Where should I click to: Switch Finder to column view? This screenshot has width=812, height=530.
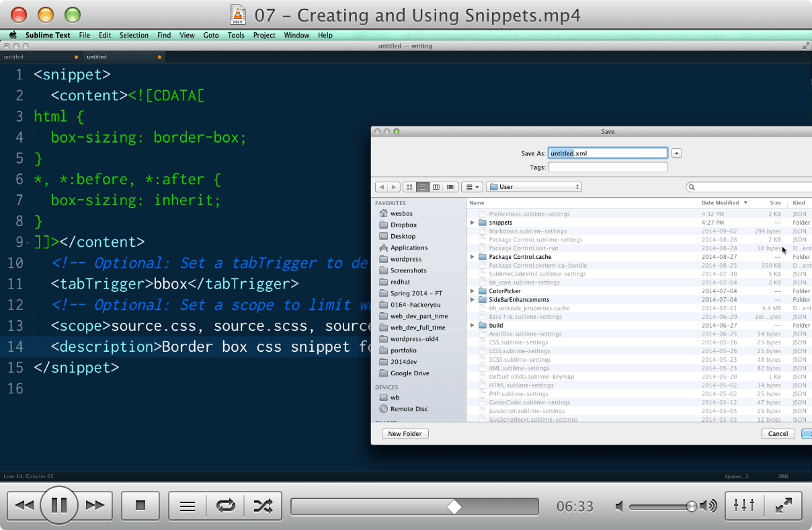point(436,186)
